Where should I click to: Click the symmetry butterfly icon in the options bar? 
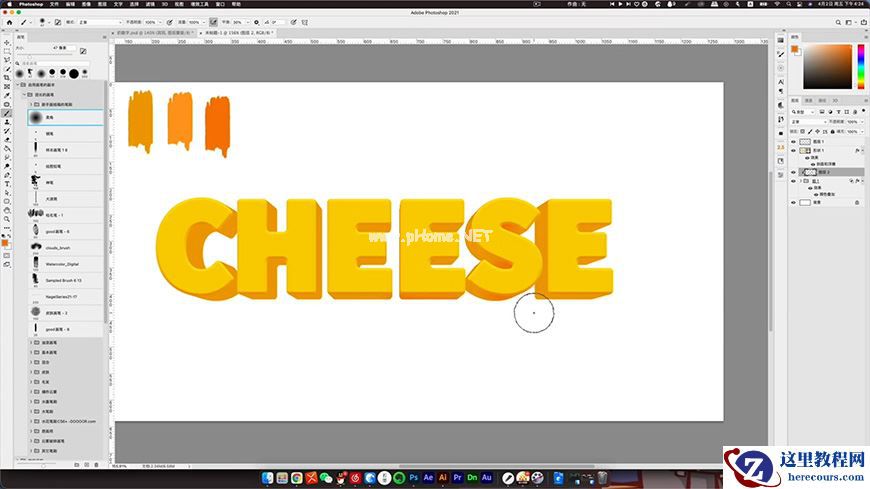pyautogui.click(x=305, y=22)
